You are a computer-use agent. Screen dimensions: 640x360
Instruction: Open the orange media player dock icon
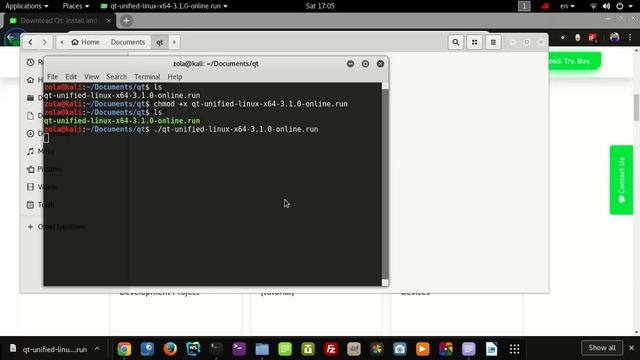(422, 349)
